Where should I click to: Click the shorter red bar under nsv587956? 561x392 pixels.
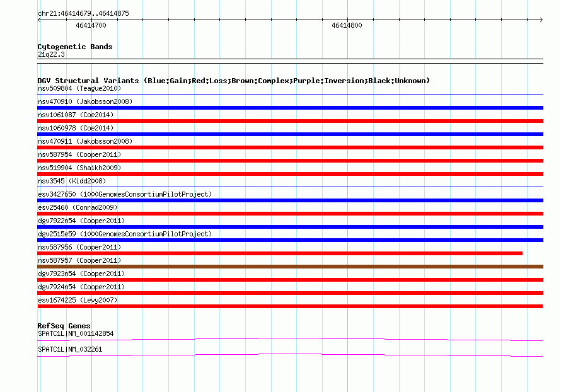click(280, 253)
